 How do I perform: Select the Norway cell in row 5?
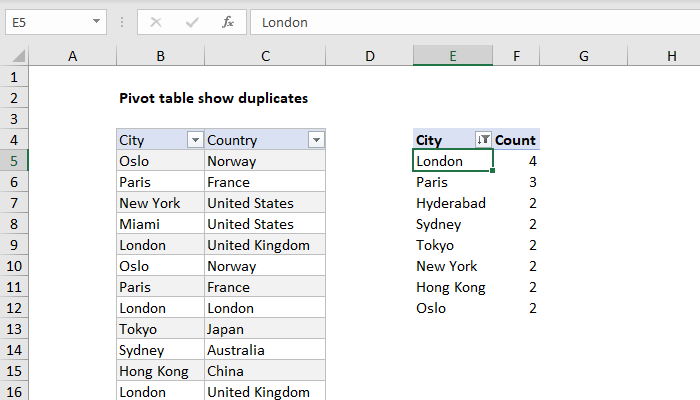point(265,161)
